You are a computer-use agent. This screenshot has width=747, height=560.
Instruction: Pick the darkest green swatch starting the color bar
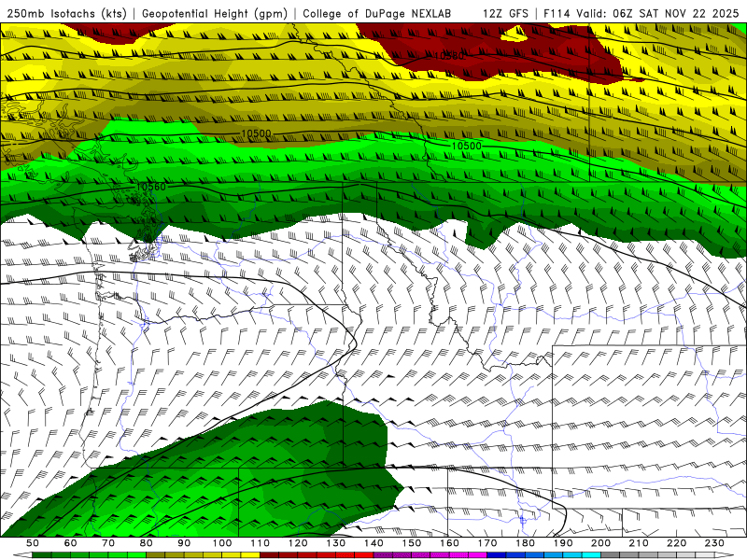click(x=42, y=554)
